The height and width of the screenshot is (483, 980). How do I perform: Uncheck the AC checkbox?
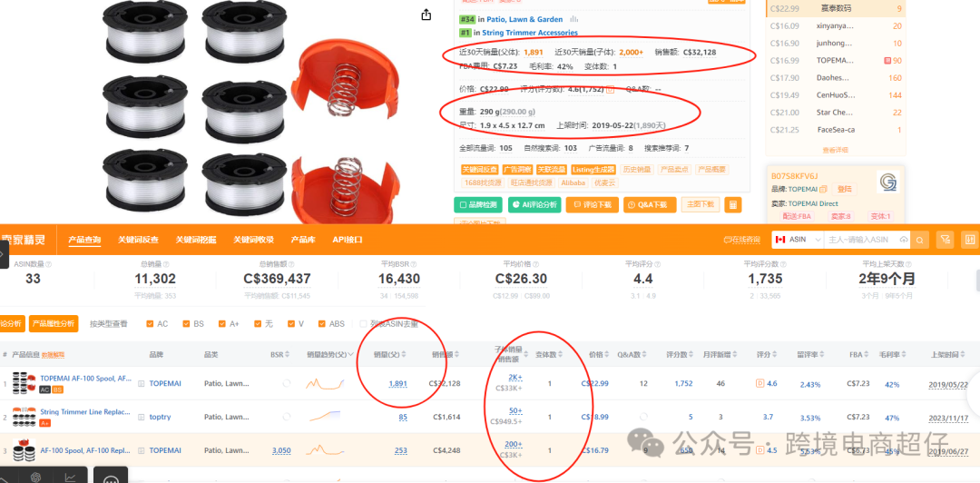(150, 324)
